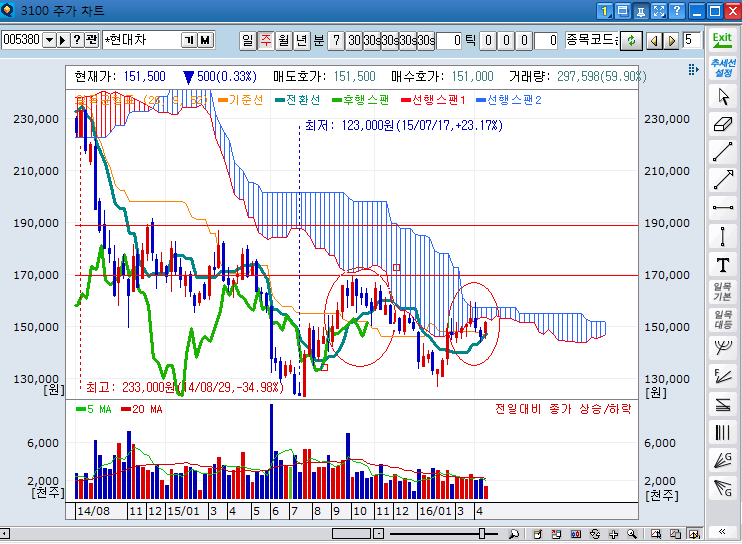Click the green Exit icon
742x544 pixels.
722,40
